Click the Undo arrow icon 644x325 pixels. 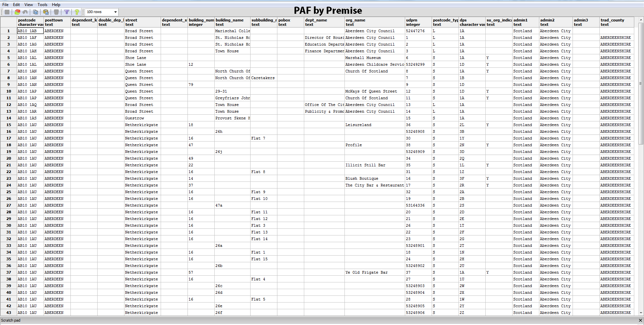pyautogui.click(x=25, y=12)
